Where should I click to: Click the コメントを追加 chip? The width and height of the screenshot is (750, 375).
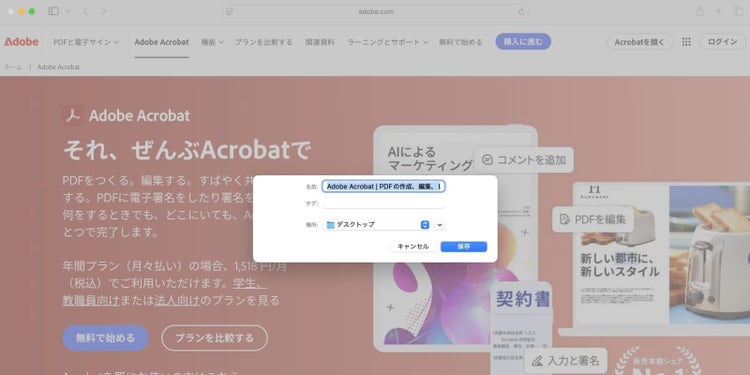point(523,160)
